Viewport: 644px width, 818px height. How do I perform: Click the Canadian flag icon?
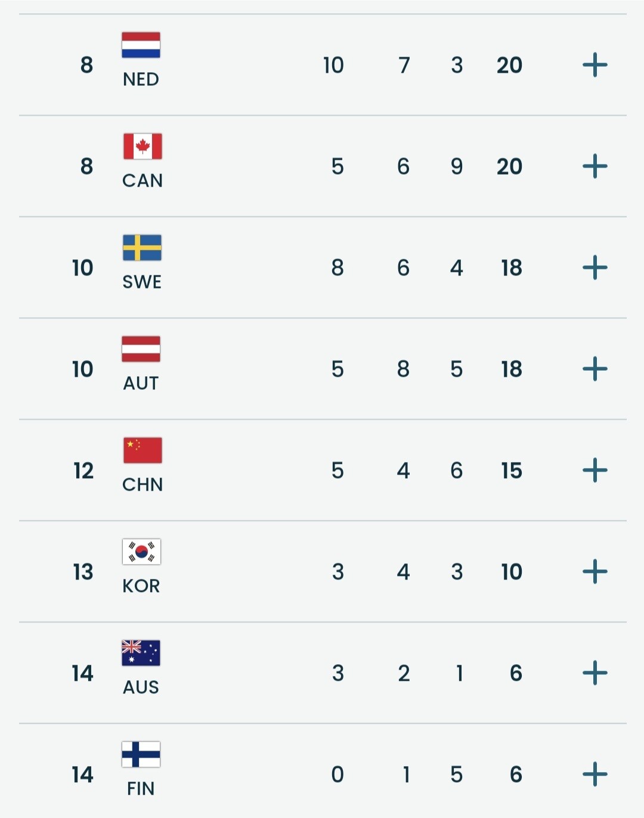pos(142,147)
